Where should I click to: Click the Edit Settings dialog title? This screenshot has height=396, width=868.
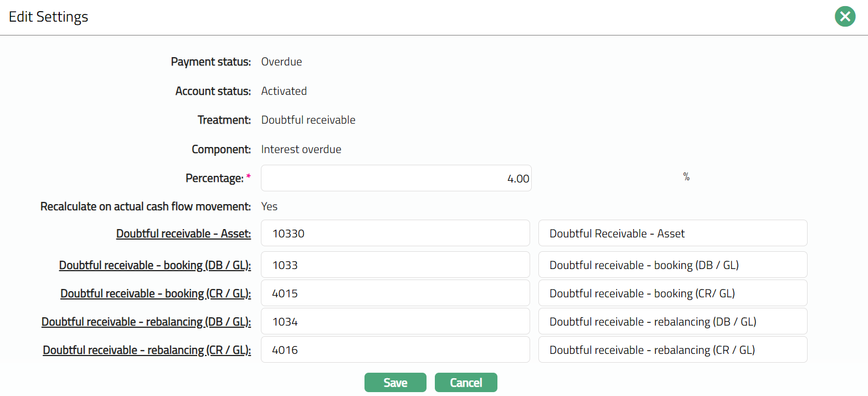click(x=49, y=17)
